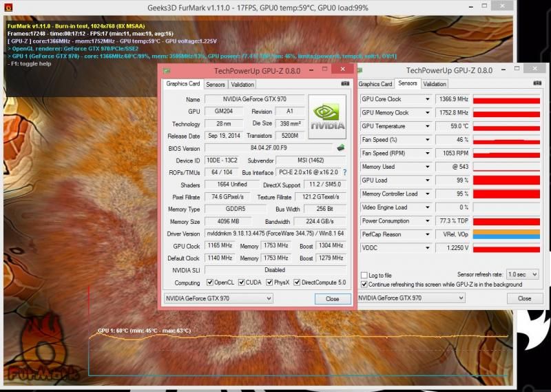Viewport: 551px width, 392px height.
Task: Click the Bus Interface question mark icon
Action: [344, 172]
